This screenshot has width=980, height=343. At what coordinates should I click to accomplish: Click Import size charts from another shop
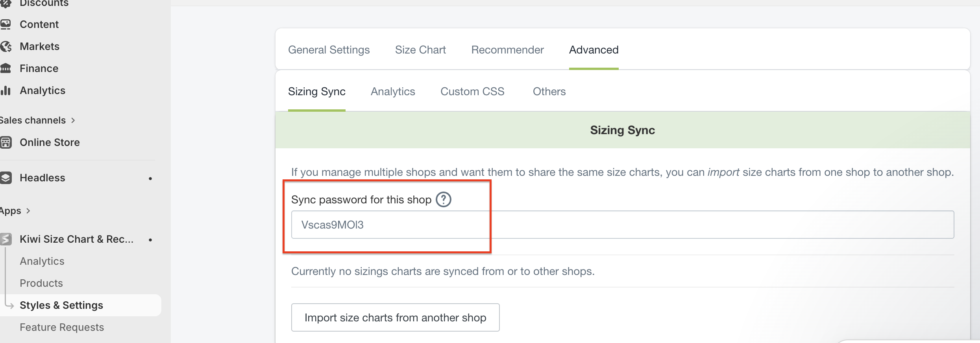[x=395, y=317]
